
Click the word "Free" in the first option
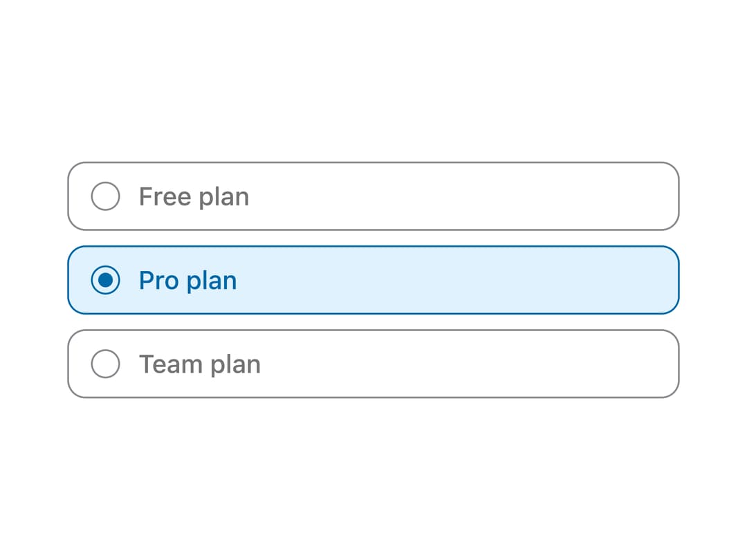tap(165, 196)
